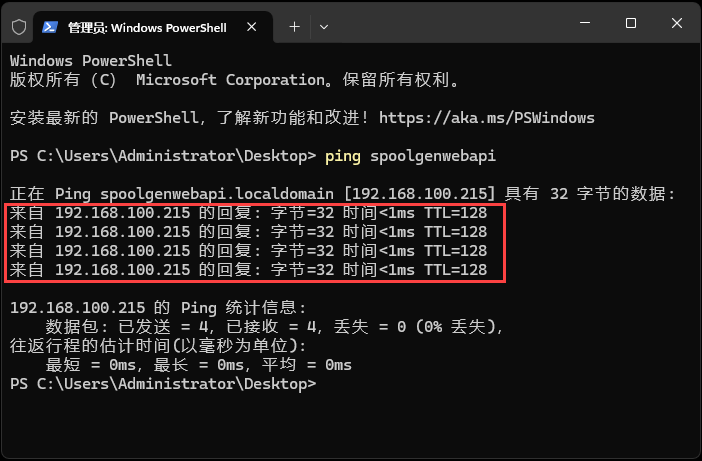Minimize the terminal window

585,23
